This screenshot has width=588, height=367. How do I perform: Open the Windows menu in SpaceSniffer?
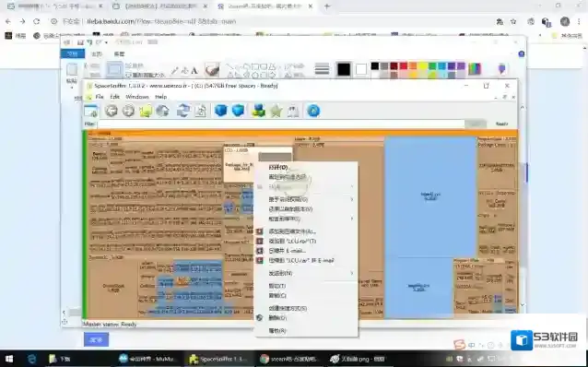pos(137,97)
